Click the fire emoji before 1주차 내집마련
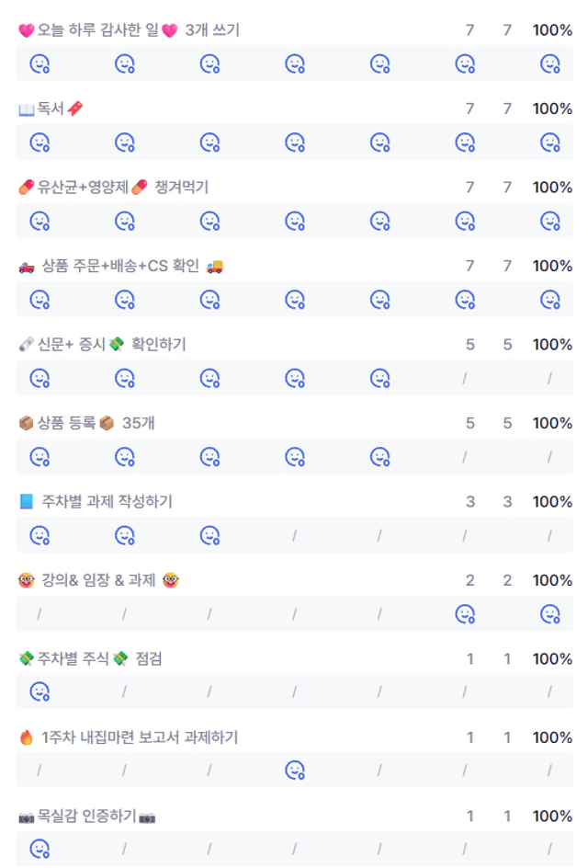588x868 pixels. click(26, 737)
